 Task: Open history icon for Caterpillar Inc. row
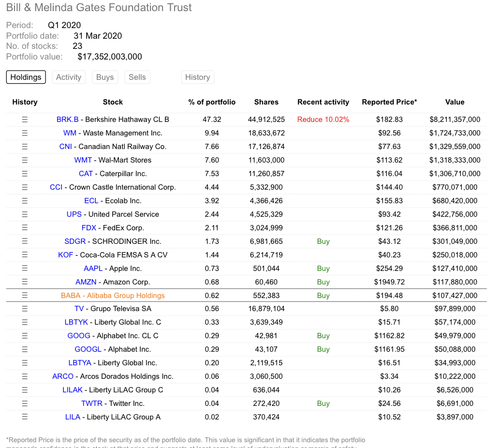pyautogui.click(x=25, y=174)
